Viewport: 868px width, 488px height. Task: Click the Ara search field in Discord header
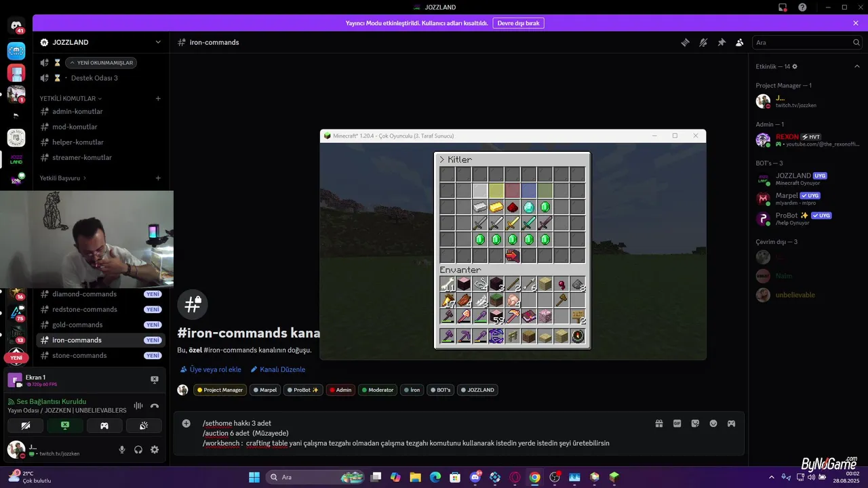coord(807,42)
